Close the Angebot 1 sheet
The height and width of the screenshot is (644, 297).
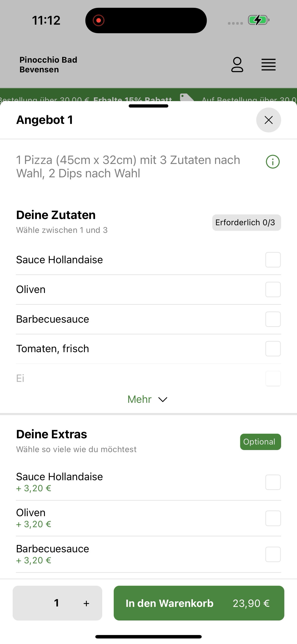point(268,120)
